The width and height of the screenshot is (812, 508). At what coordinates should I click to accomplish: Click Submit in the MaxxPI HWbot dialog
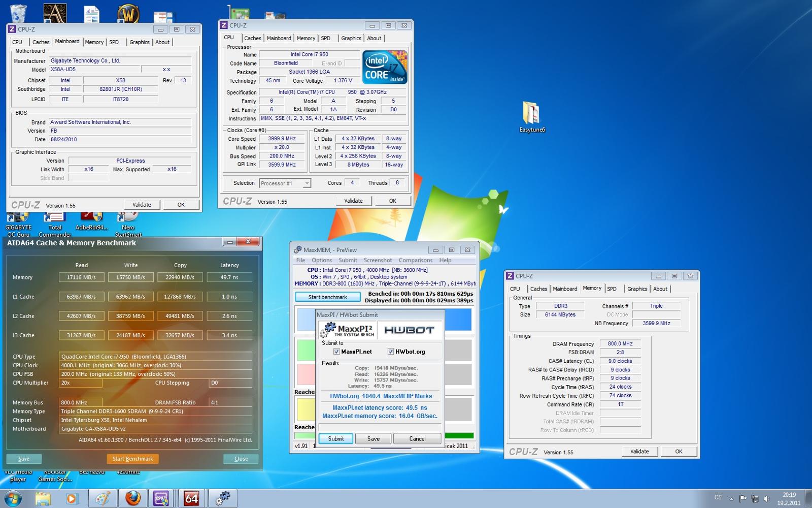(336, 438)
